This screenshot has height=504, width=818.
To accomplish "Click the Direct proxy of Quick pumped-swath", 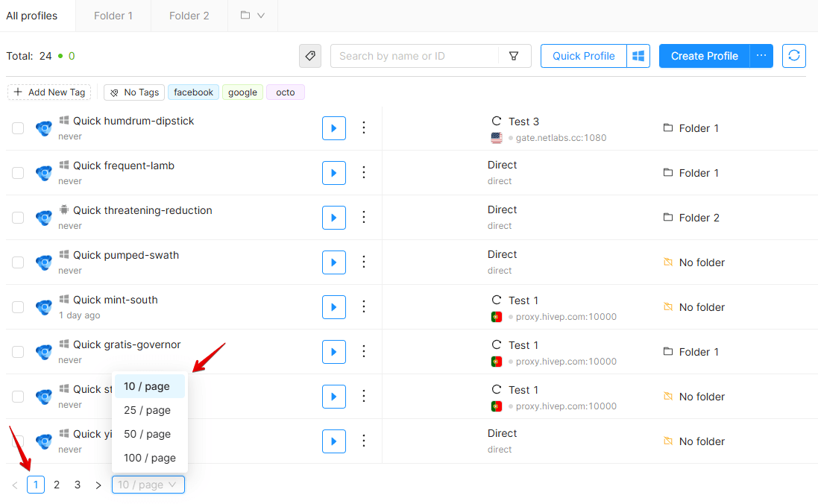I will pyautogui.click(x=502, y=254).
